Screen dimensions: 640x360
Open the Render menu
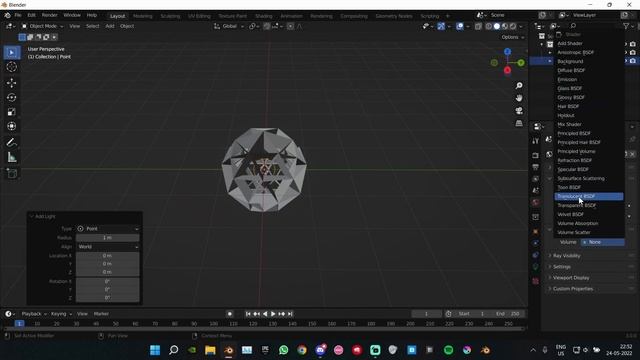(49, 16)
